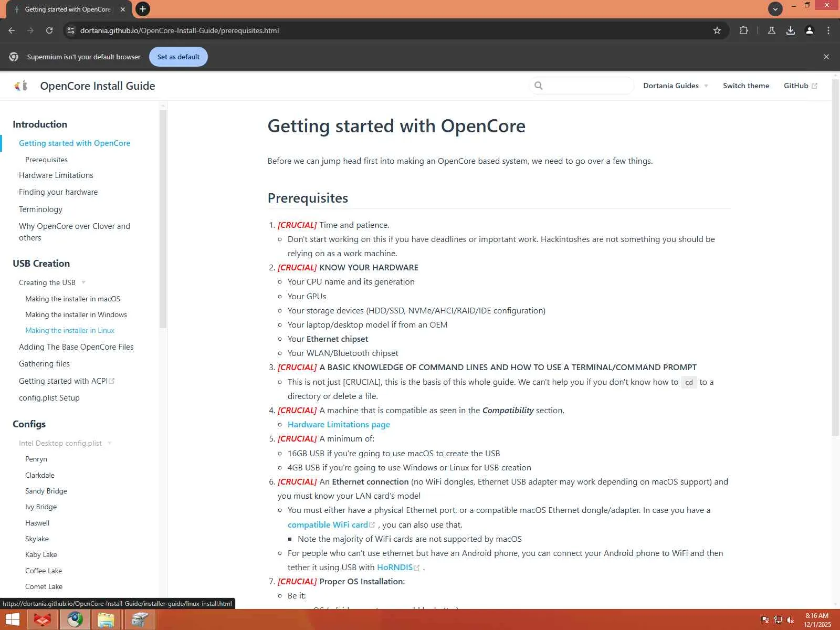Open the red taskbar app icon
Viewport: 840px width, 630px height.
click(x=43, y=620)
